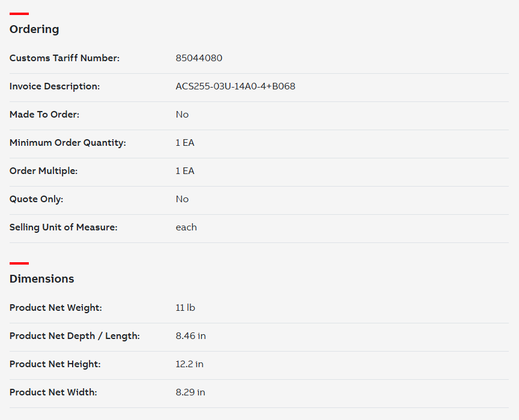Select the 12.2 in height value

point(189,364)
